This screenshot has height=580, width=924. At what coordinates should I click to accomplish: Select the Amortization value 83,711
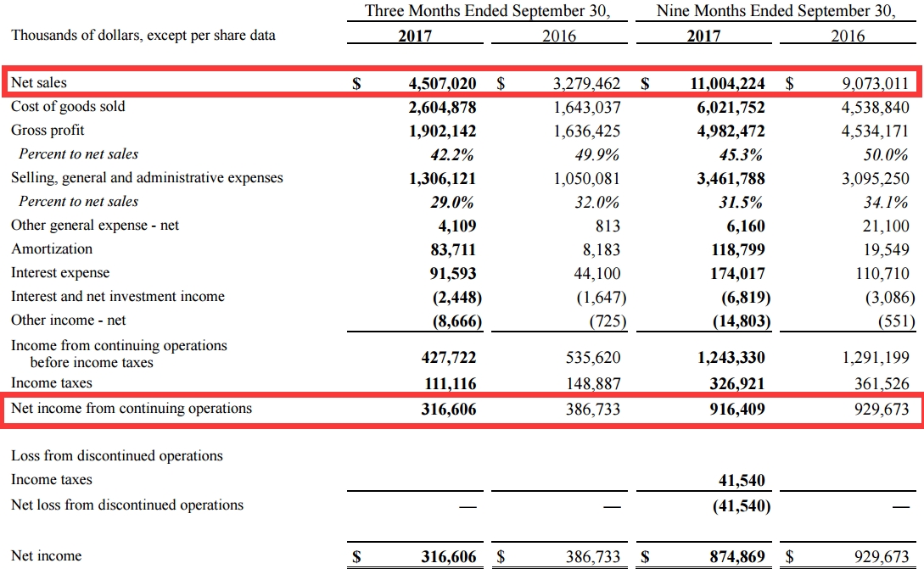click(450, 250)
